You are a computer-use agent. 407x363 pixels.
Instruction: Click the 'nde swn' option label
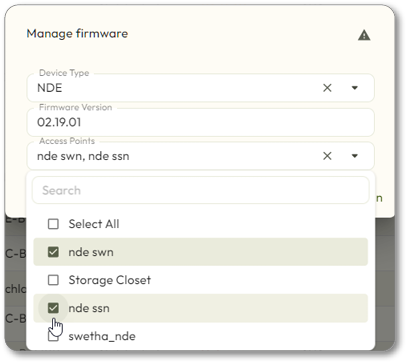(91, 252)
